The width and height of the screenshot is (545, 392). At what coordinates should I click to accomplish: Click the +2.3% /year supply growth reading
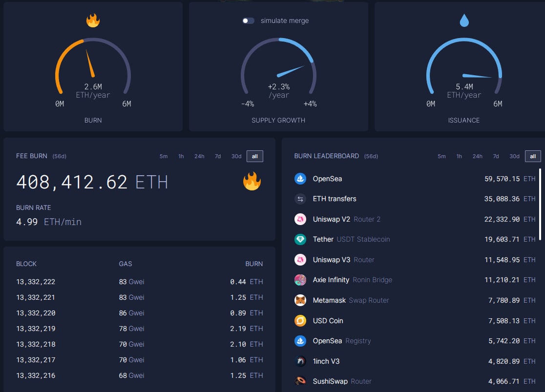click(279, 91)
